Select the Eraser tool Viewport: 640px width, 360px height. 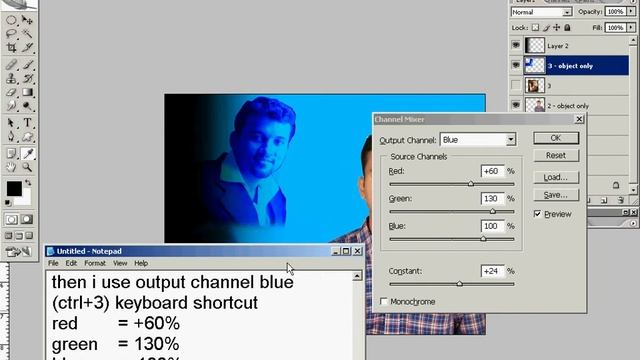(11, 92)
